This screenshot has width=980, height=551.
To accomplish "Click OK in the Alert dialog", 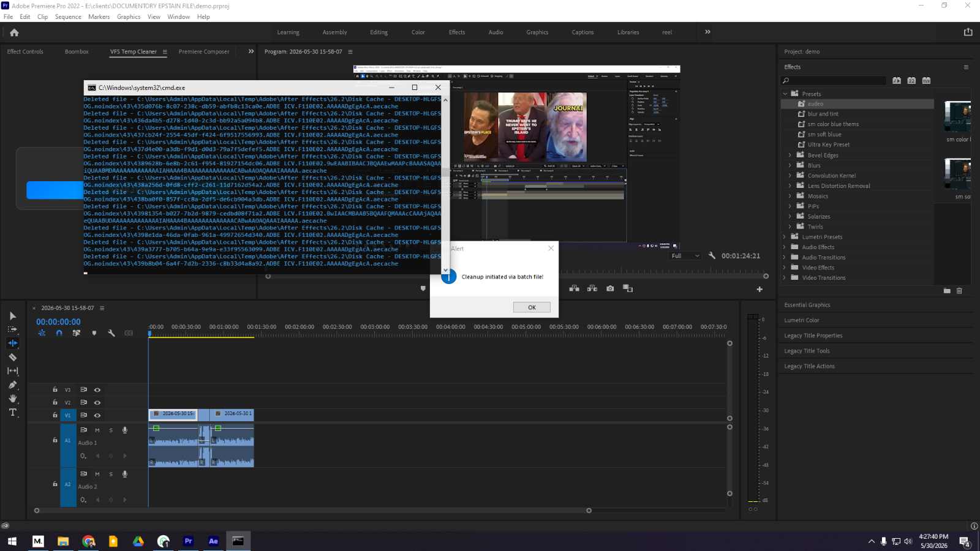I will click(x=532, y=307).
